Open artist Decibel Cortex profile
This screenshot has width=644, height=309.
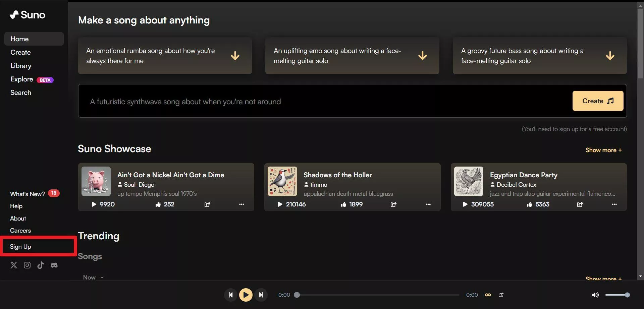513,185
